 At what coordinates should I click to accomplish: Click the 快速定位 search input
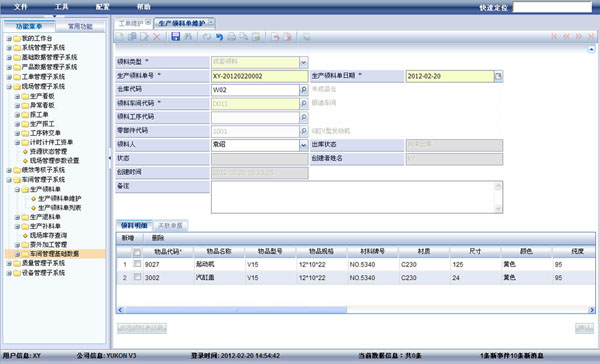tap(552, 7)
